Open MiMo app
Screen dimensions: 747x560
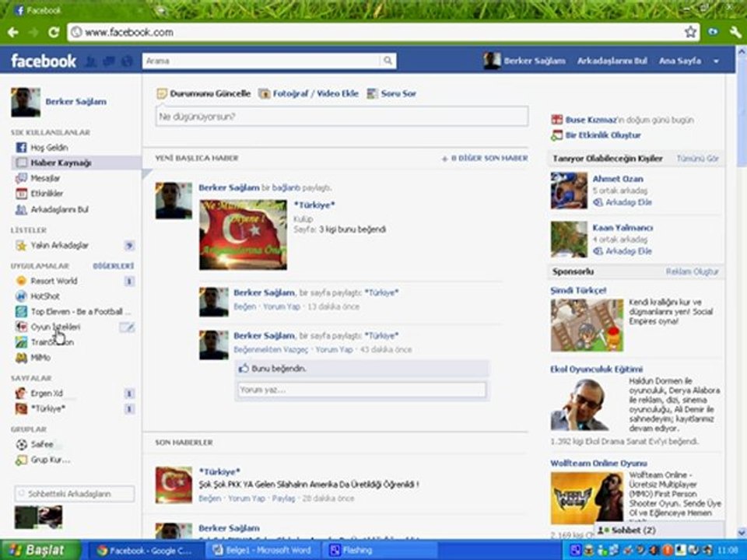[40, 357]
